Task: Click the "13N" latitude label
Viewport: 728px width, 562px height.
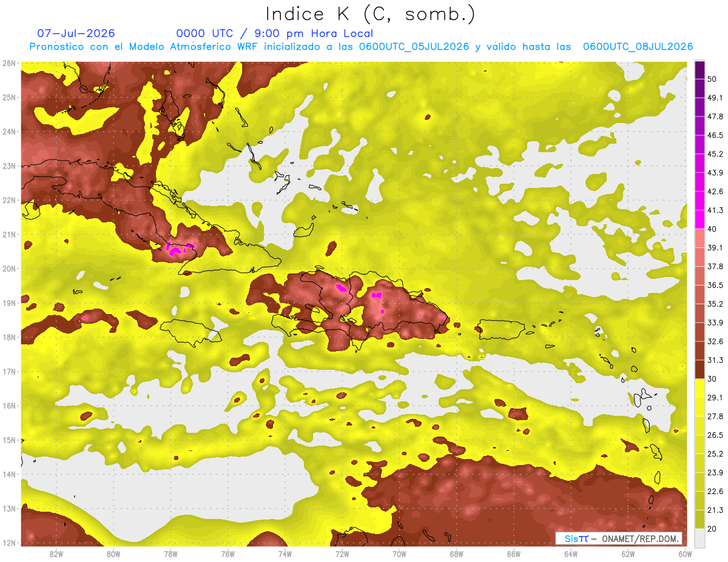Action: coord(9,508)
